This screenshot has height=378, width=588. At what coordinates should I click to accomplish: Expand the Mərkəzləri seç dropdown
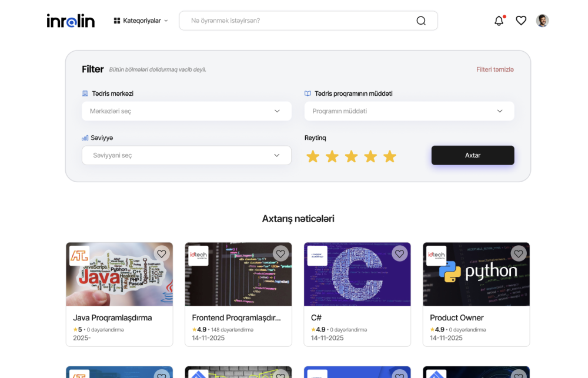tap(186, 111)
